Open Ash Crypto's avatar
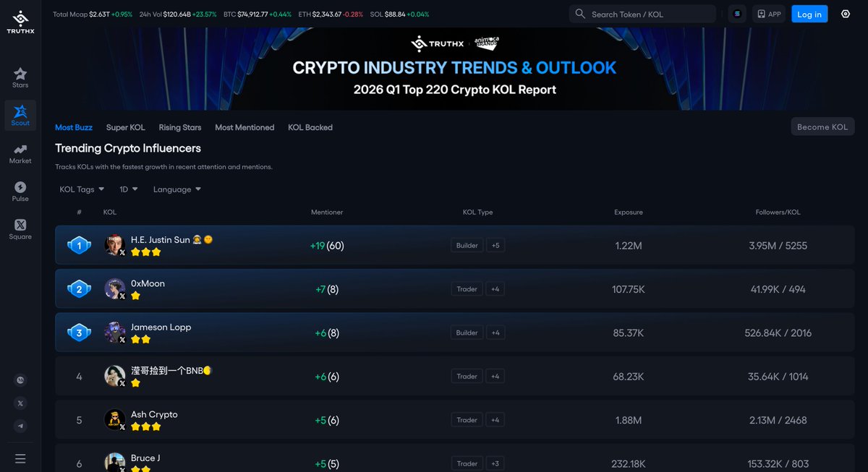 [x=114, y=419]
